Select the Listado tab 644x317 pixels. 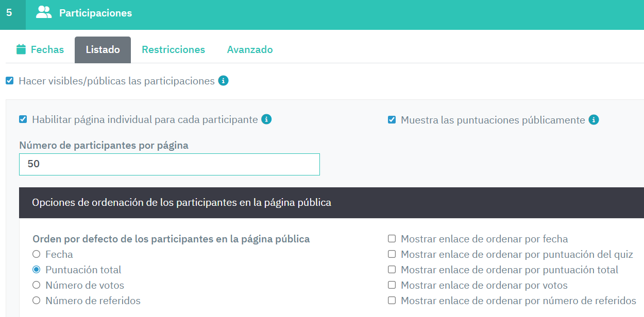103,50
